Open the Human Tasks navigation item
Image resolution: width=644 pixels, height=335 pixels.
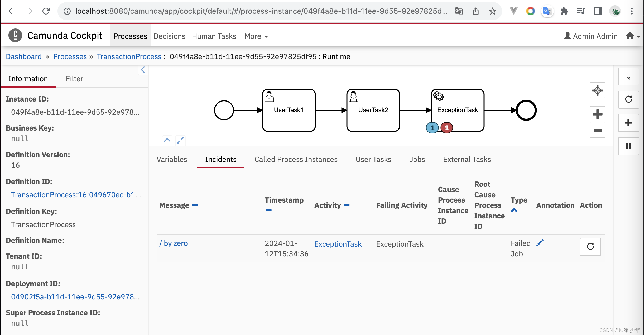point(214,36)
